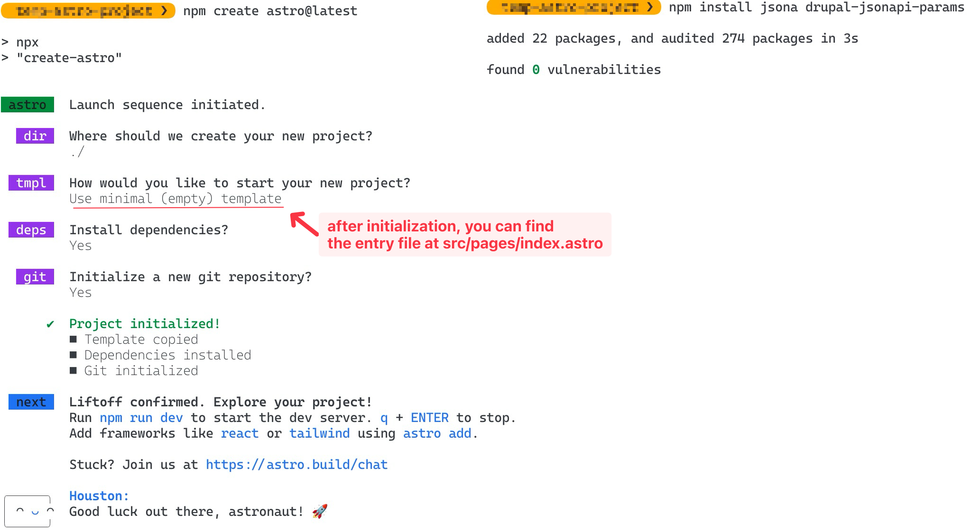Screen dimensions: 980x532
Task: Click the underlined "Use minimal (empty) template" answer
Action: (x=176, y=199)
